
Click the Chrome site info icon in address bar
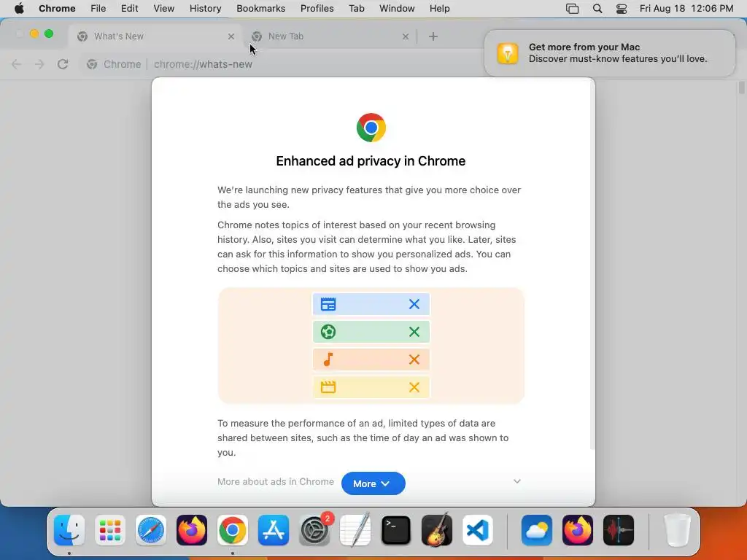pyautogui.click(x=92, y=64)
